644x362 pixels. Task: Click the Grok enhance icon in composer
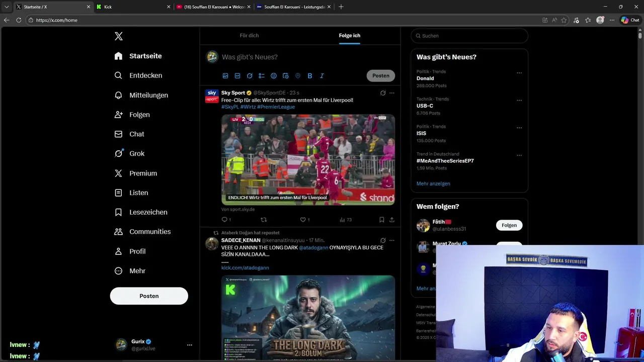[x=250, y=76]
